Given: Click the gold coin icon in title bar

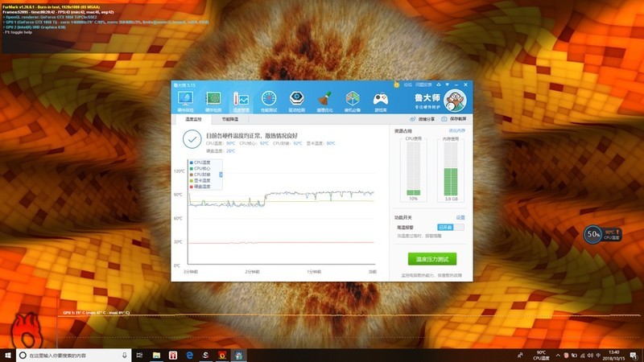Looking at the screenshot, I should point(396,84).
